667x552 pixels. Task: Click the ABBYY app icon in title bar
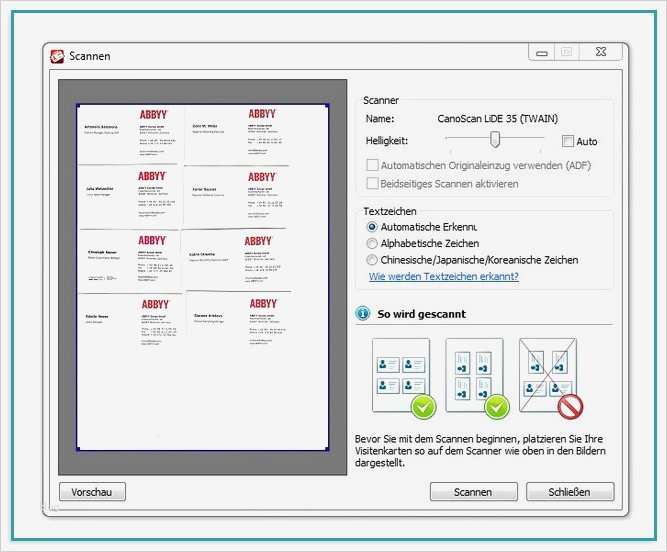click(x=57, y=56)
